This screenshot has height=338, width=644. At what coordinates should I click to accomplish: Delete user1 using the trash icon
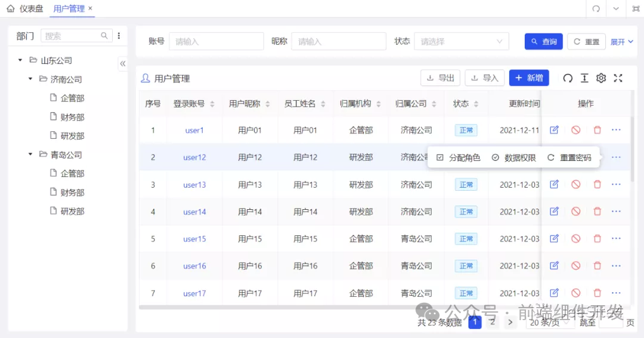[x=597, y=130]
